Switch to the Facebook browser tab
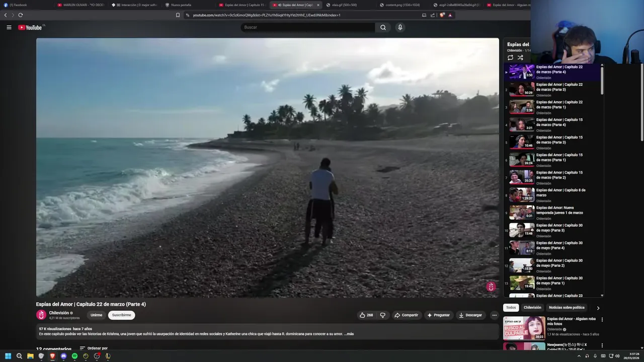Image resolution: width=644 pixels, height=362 pixels. [28, 5]
